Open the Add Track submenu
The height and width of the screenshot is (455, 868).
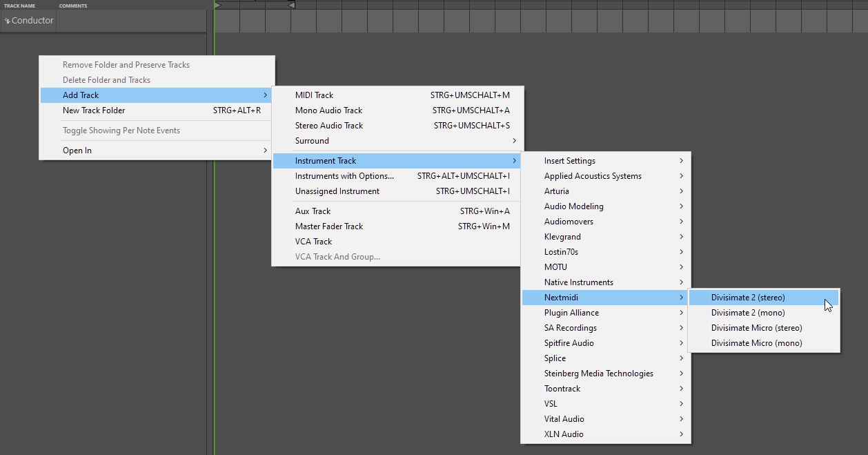(x=157, y=95)
